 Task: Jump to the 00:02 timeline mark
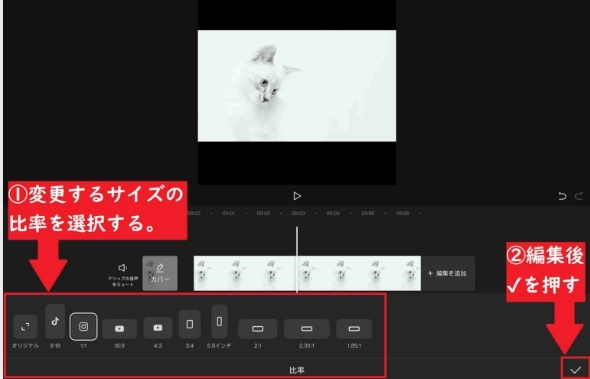click(263, 213)
